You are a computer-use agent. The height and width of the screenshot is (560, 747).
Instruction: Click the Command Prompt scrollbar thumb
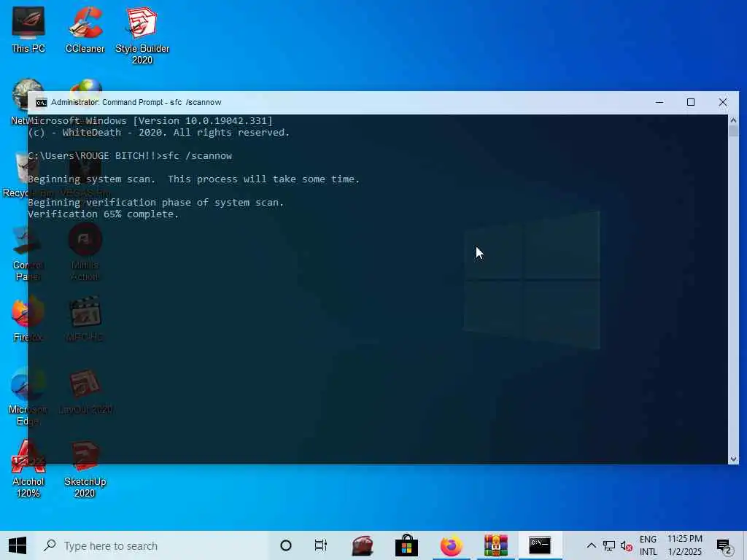point(733,131)
